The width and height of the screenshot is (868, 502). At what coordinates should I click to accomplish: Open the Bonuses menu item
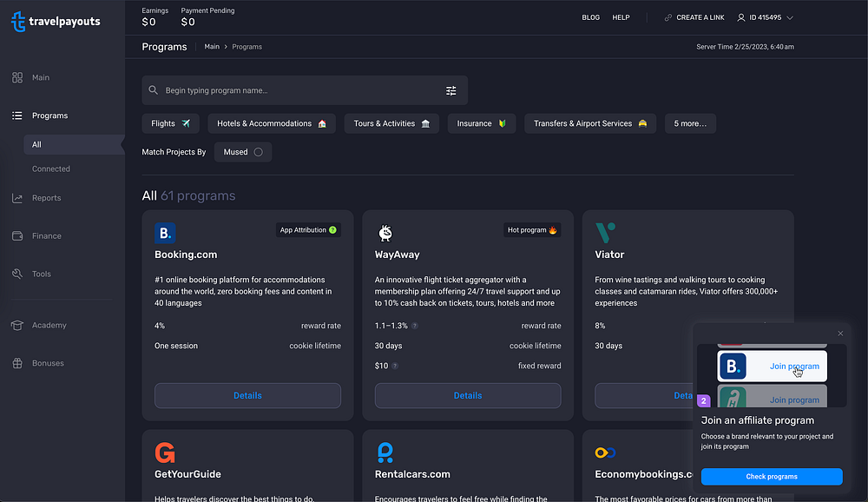click(48, 363)
